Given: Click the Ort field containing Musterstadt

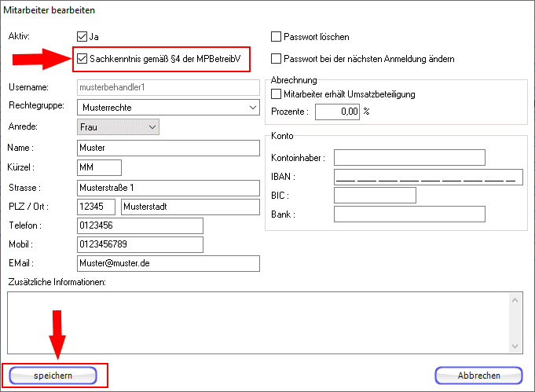Looking at the screenshot, I should [189, 207].
